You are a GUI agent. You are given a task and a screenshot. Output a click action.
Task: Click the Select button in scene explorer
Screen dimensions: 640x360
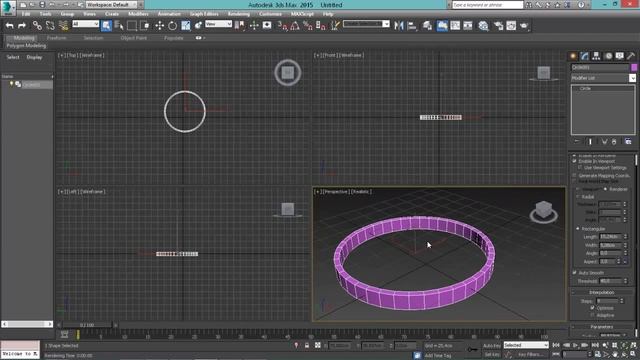[13, 57]
